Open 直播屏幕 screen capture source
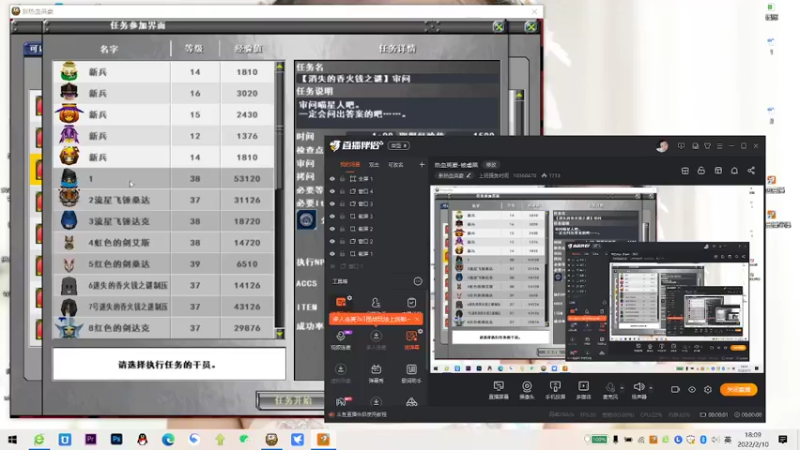 pos(498,390)
